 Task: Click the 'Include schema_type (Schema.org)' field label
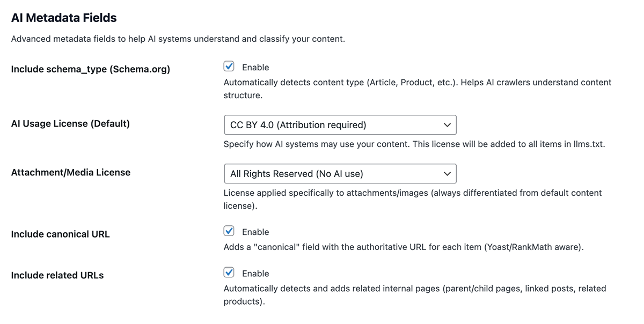[90, 69]
